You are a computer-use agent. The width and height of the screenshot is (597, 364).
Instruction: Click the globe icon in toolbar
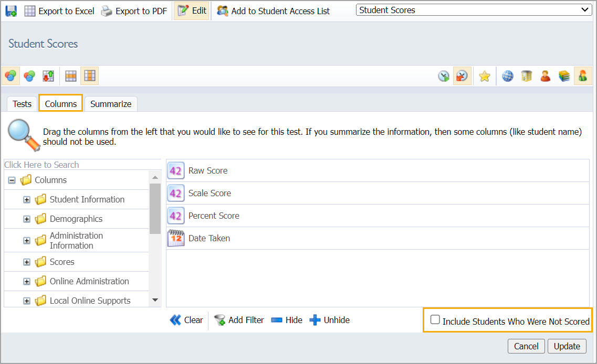[508, 77]
